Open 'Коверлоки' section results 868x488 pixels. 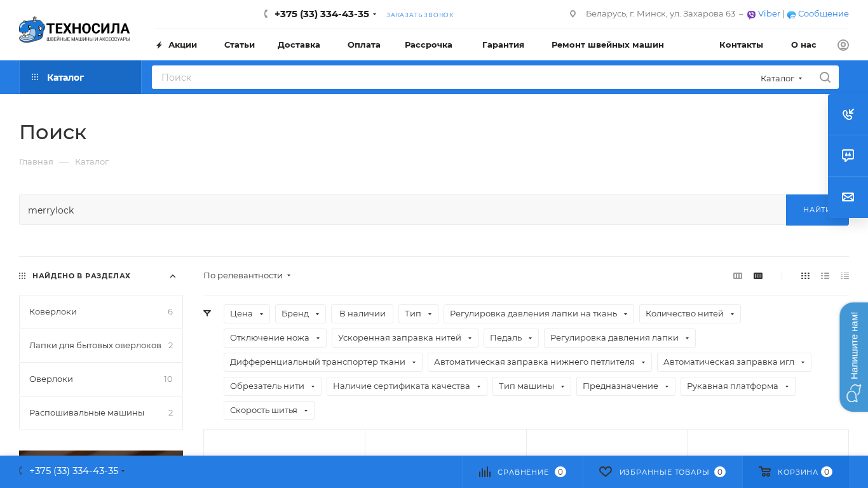[x=101, y=312]
